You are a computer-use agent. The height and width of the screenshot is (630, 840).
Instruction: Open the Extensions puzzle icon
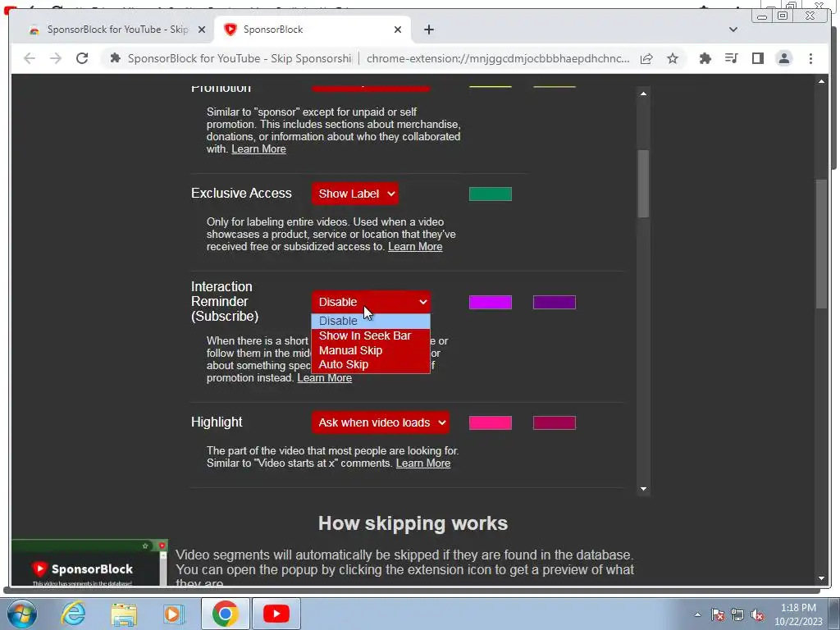click(x=705, y=58)
